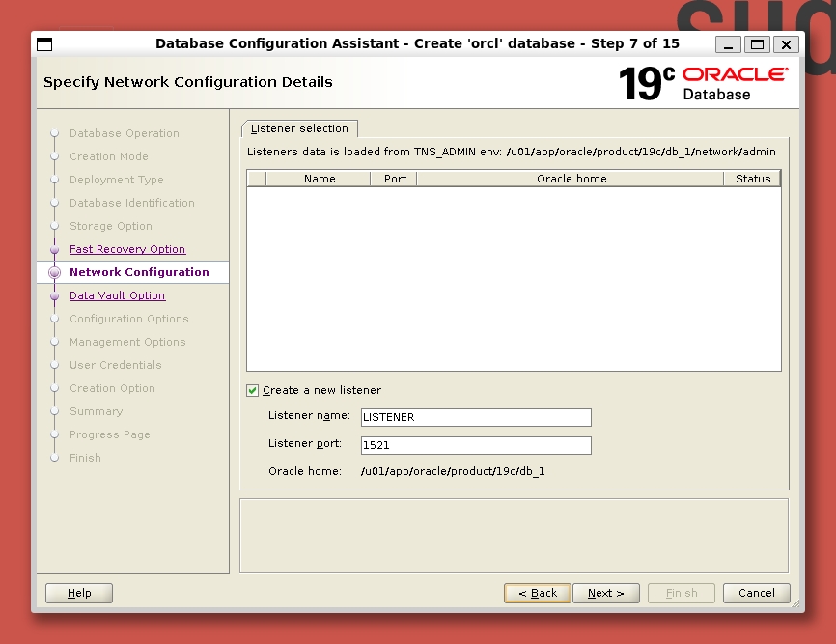836x644 pixels.
Task: Click the Network Configuration step bullet
Action: (55, 273)
